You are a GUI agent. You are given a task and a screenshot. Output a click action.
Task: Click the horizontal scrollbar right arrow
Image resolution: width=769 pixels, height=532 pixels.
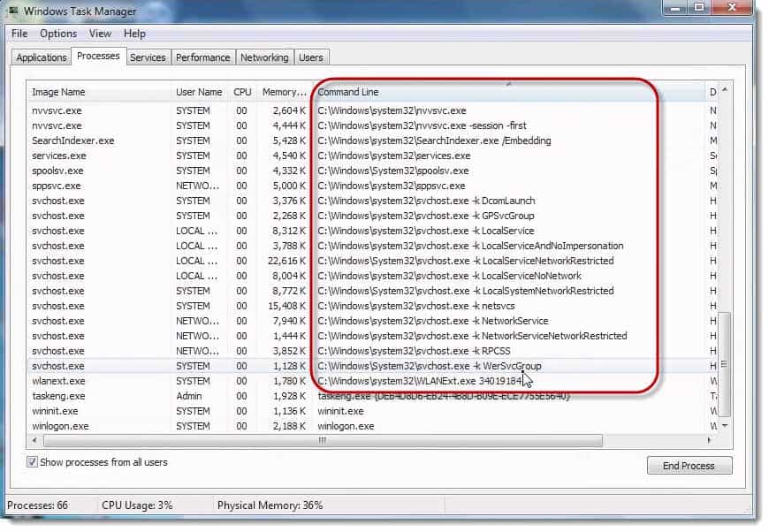tap(709, 440)
